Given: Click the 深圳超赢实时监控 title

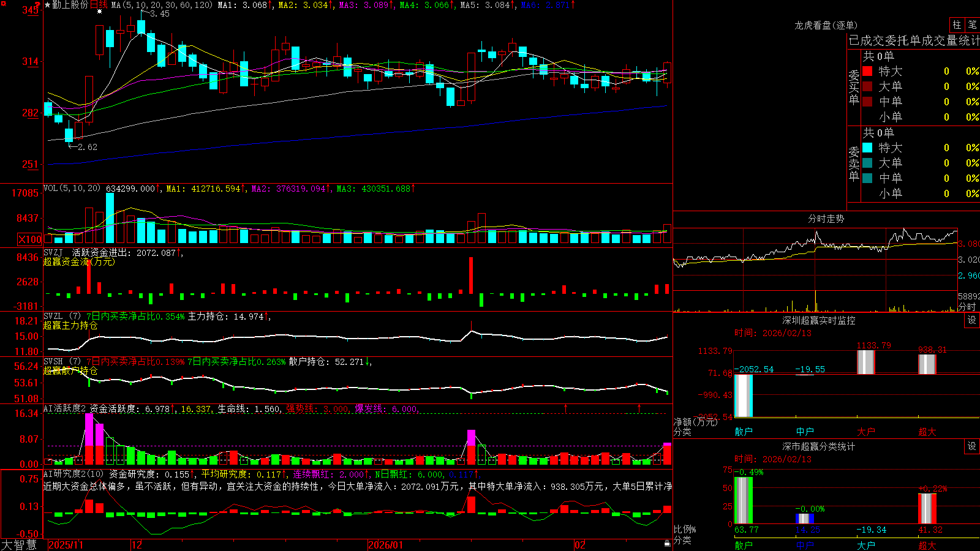Looking at the screenshot, I should [819, 320].
